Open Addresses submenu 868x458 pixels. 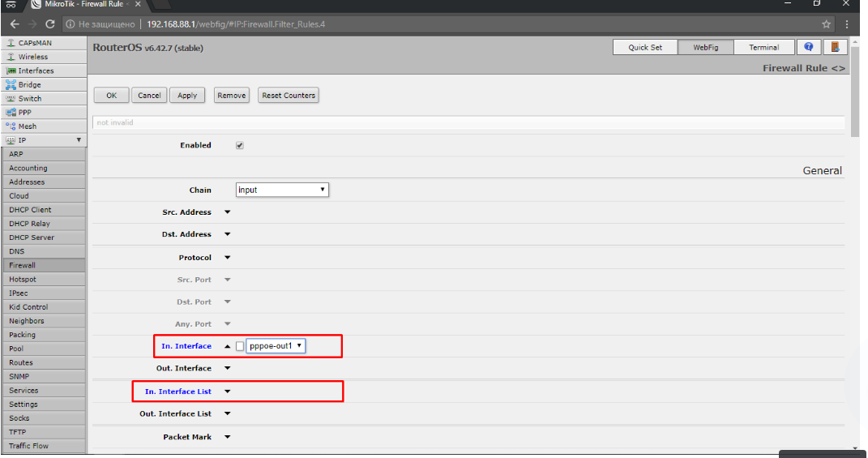44,182
